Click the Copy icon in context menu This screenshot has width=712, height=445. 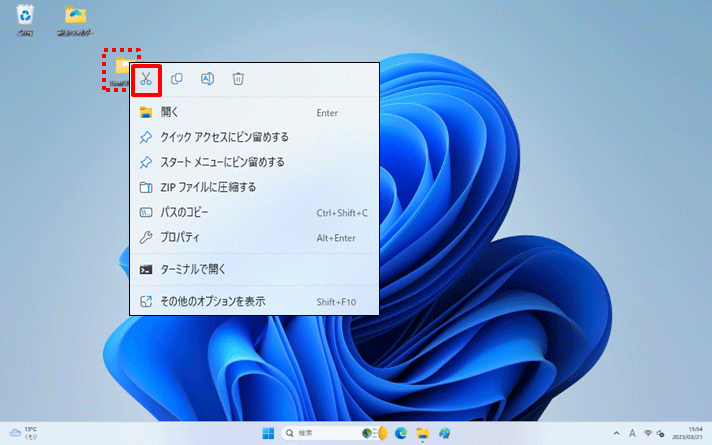(177, 79)
